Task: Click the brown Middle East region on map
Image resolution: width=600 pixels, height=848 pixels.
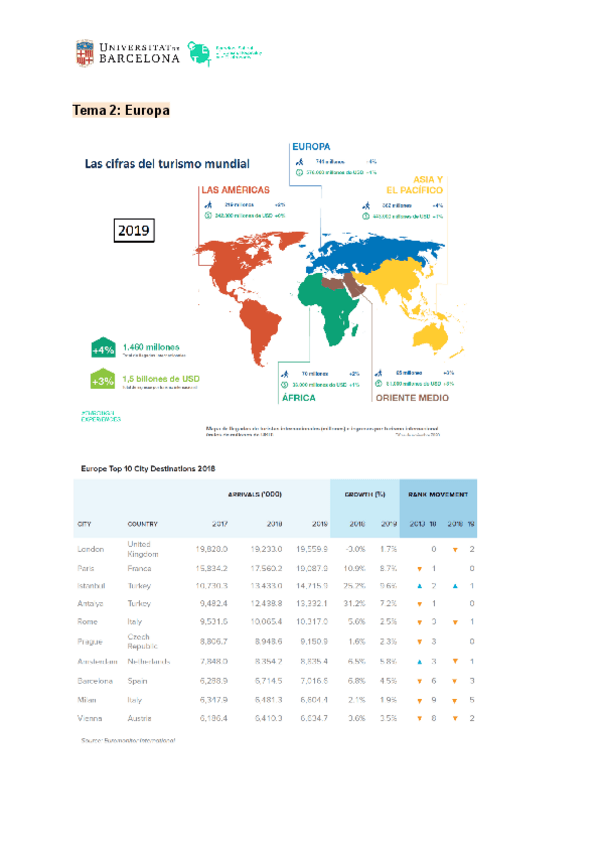Action: pos(345,283)
